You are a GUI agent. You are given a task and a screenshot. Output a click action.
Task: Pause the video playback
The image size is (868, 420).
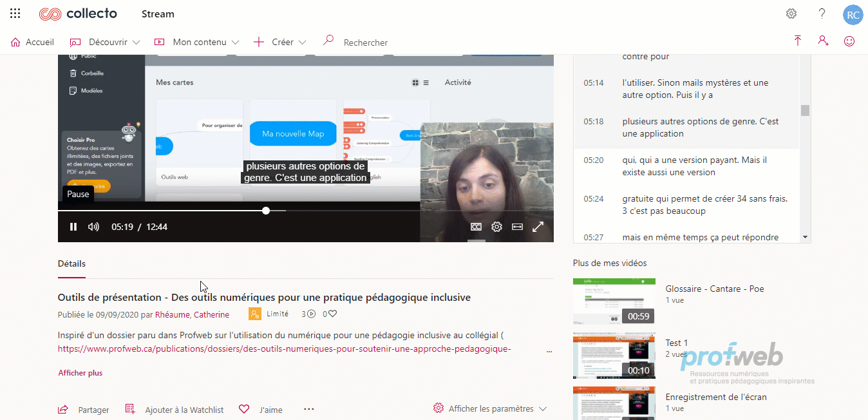[x=73, y=227]
